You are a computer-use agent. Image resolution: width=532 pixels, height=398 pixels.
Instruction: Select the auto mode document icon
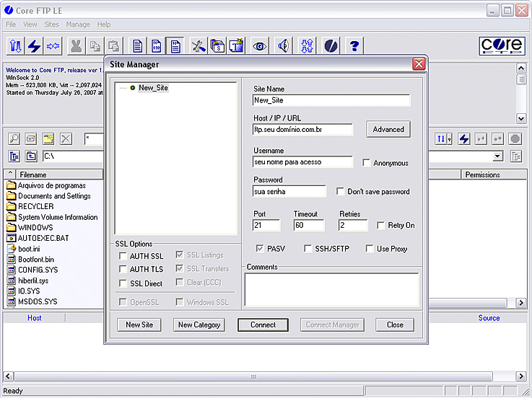(175, 45)
